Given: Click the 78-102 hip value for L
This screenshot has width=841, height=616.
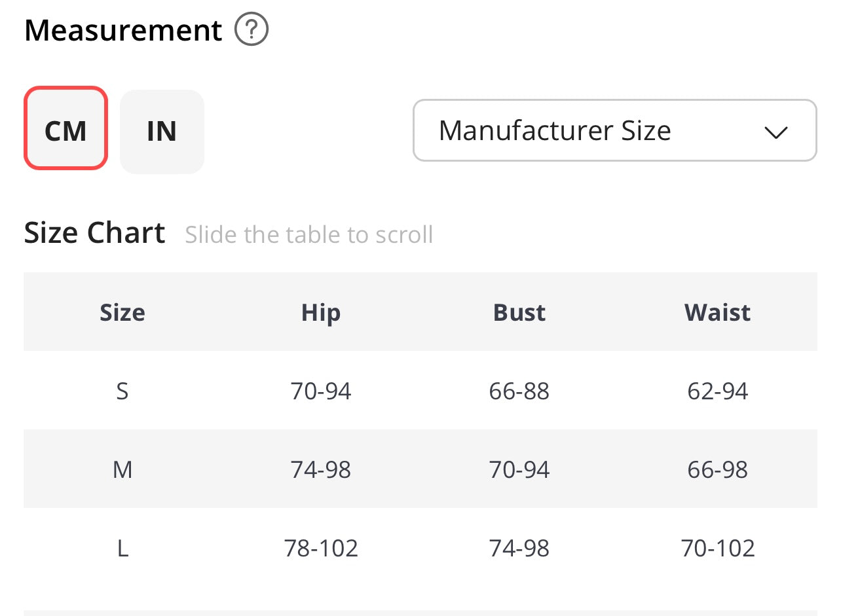Looking at the screenshot, I should pyautogui.click(x=321, y=548).
